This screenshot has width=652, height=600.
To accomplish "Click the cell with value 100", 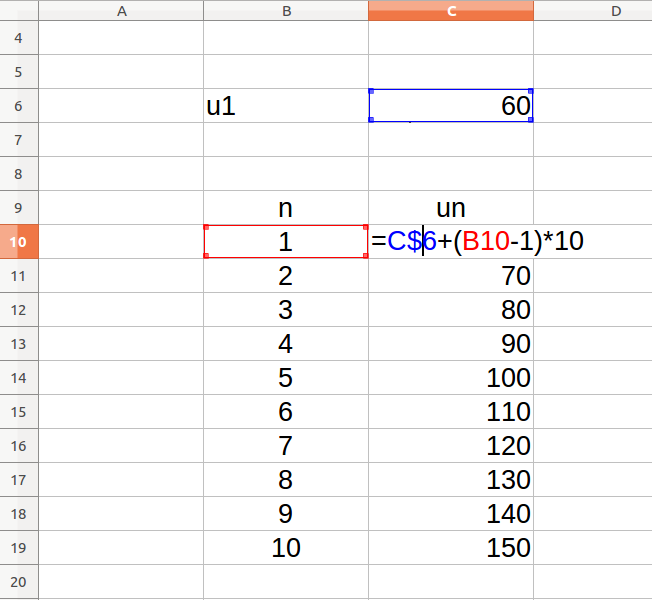I will click(x=451, y=378).
